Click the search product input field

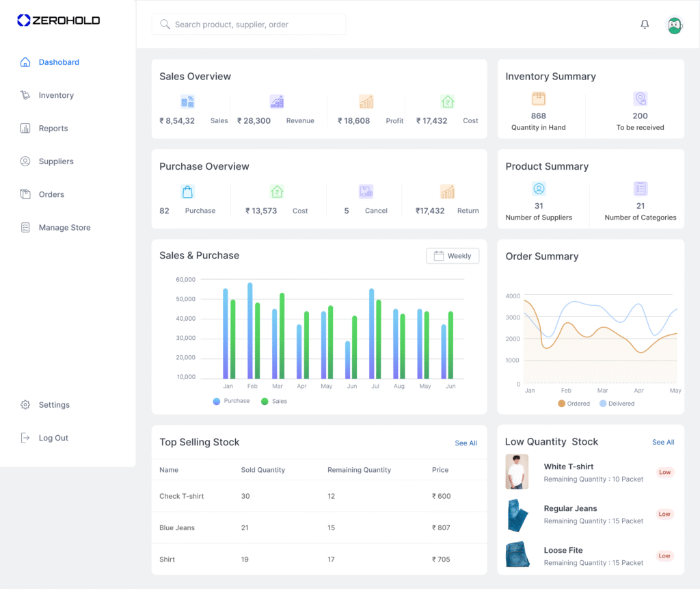pos(249,25)
